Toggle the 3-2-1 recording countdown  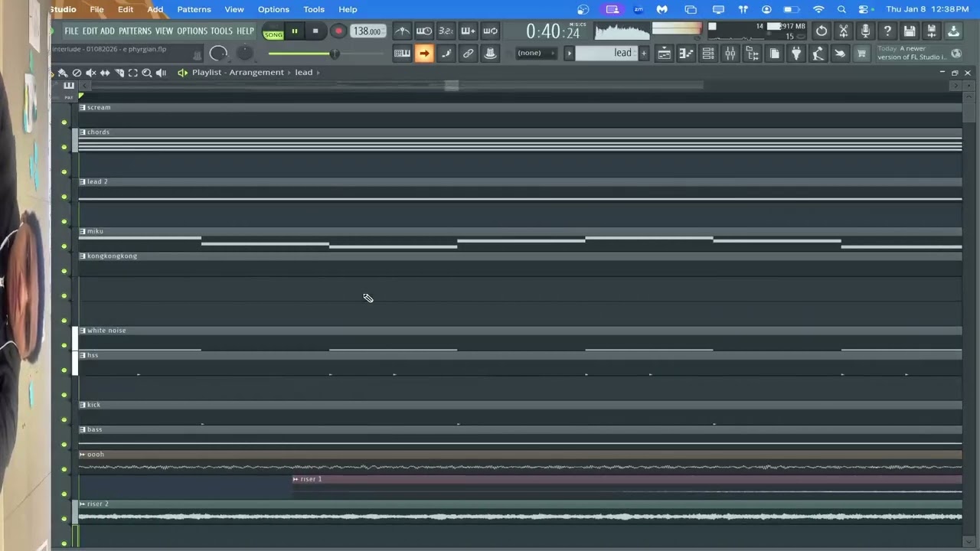click(446, 31)
